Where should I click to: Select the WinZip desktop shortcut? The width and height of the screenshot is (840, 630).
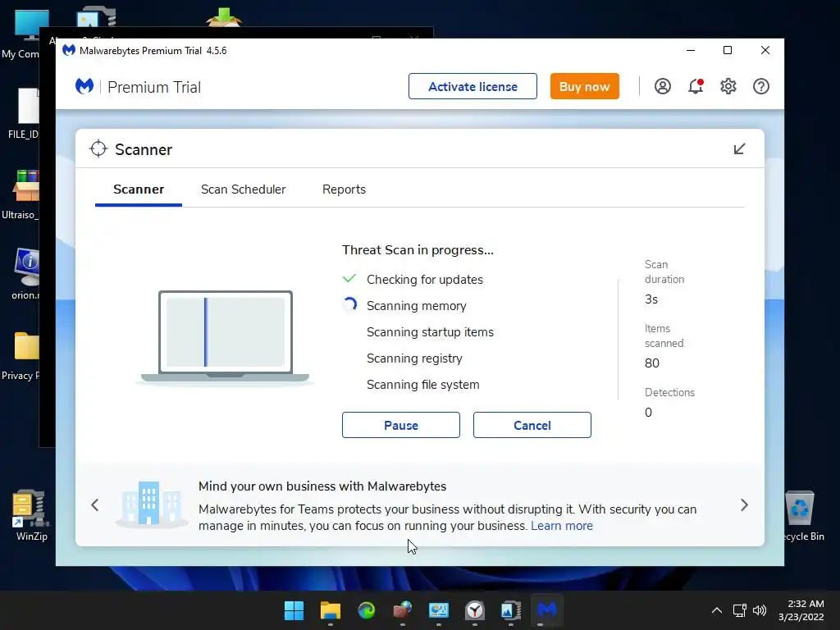pyautogui.click(x=31, y=514)
